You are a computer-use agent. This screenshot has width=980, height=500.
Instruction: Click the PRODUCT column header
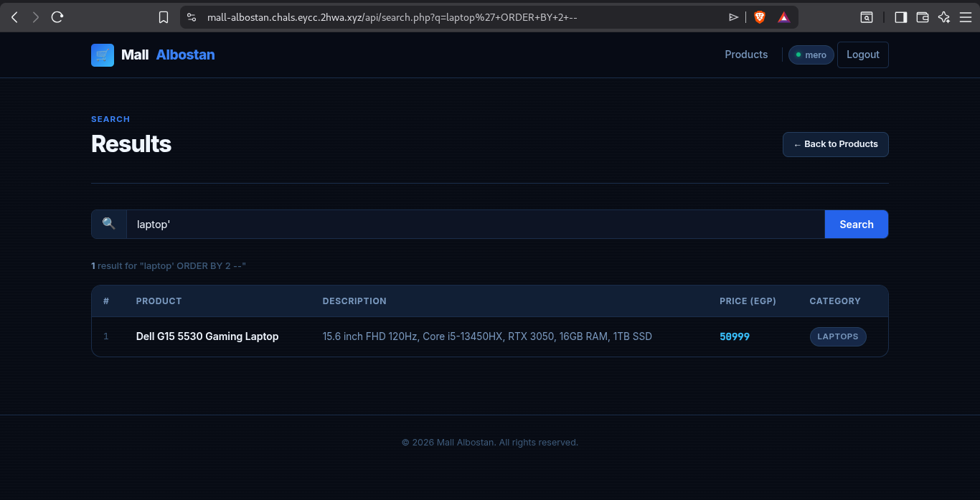pos(159,301)
